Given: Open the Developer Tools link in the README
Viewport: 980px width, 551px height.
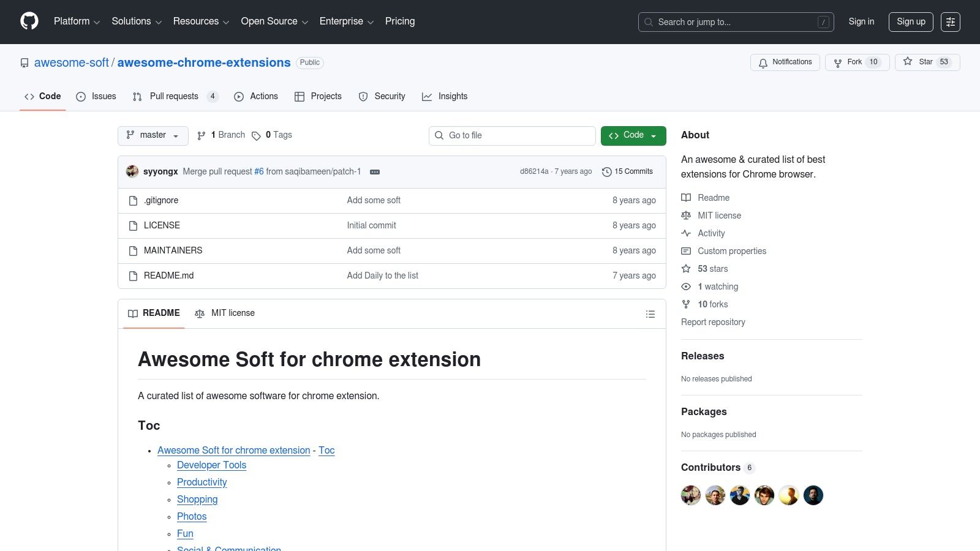Looking at the screenshot, I should (x=211, y=465).
